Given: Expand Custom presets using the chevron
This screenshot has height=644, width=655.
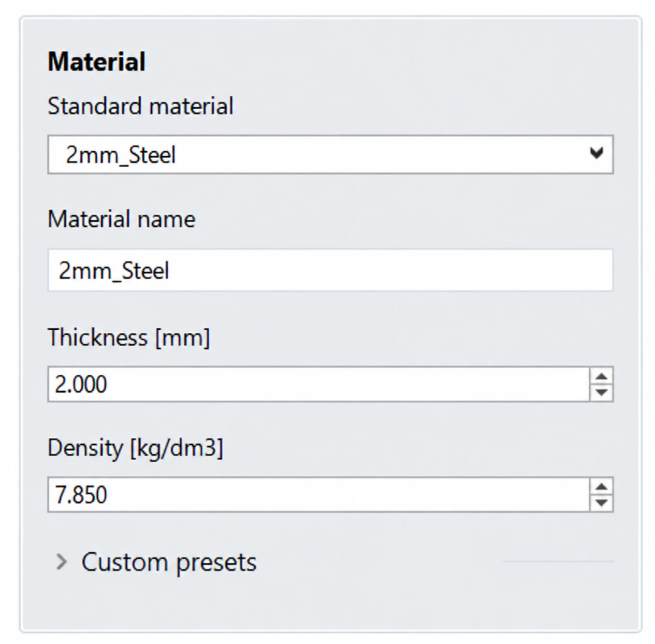Looking at the screenshot, I should pos(62,562).
